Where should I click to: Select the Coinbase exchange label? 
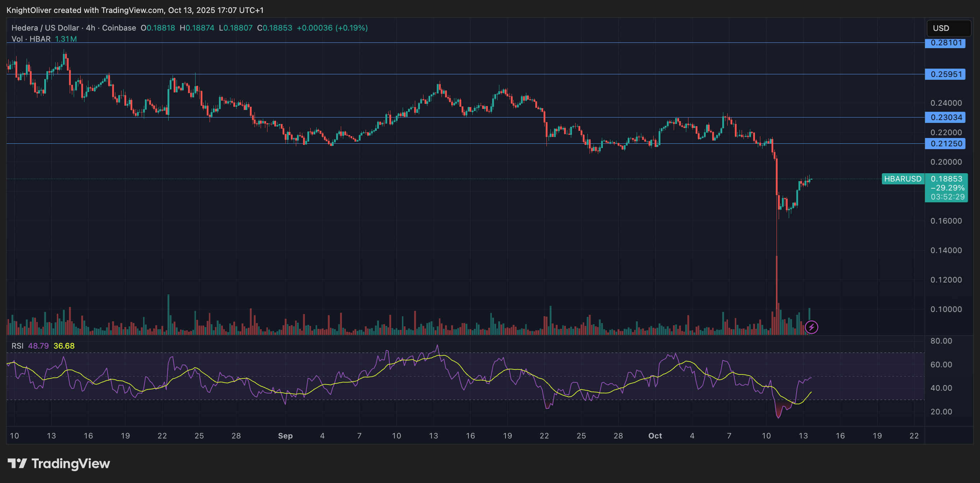click(119, 28)
